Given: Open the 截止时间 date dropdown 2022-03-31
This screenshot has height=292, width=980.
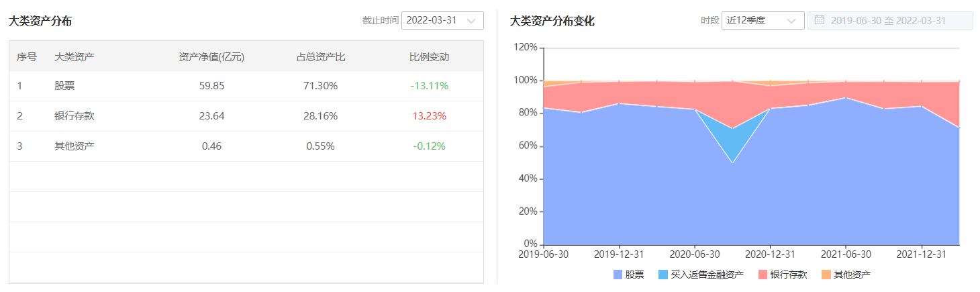Looking at the screenshot, I should [442, 20].
